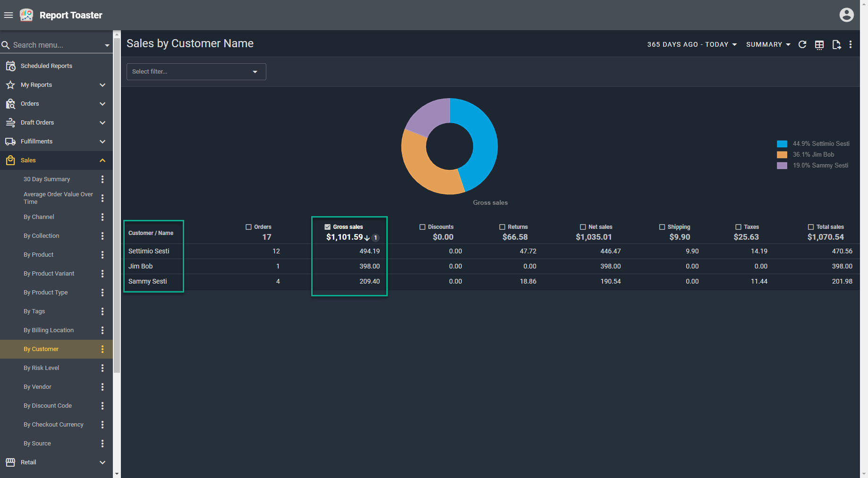This screenshot has height=478, width=868.
Task: Open the 365 Days Ago - Today date range
Action: point(691,44)
